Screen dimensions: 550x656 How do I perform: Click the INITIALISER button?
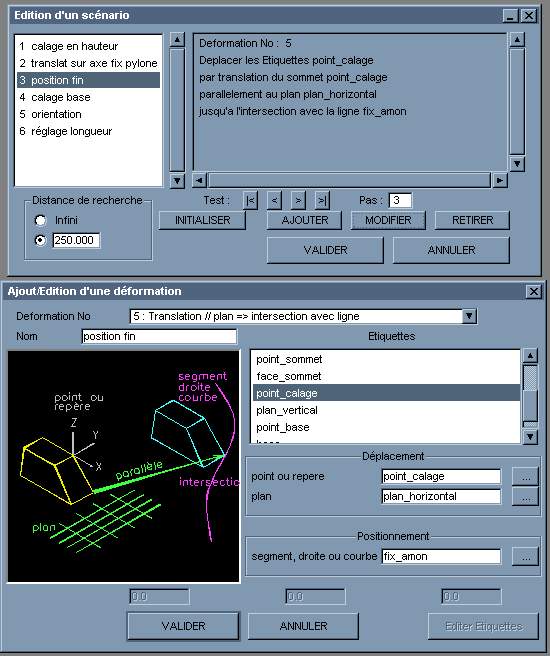[x=202, y=220]
